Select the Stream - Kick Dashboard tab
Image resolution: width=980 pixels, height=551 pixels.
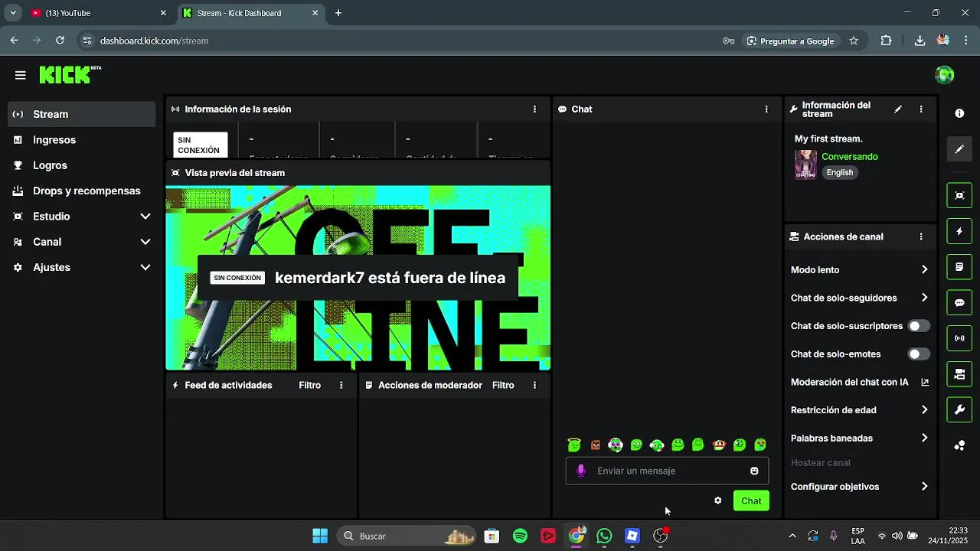[x=251, y=13]
